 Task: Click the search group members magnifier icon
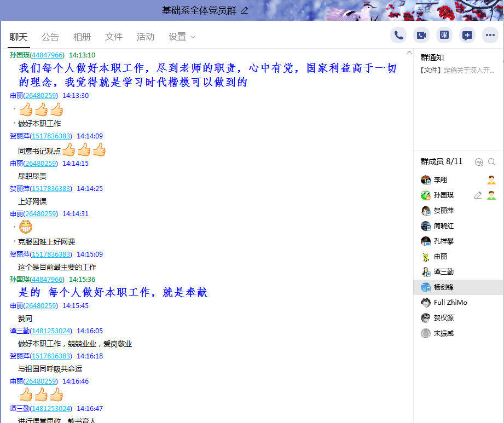pos(492,162)
